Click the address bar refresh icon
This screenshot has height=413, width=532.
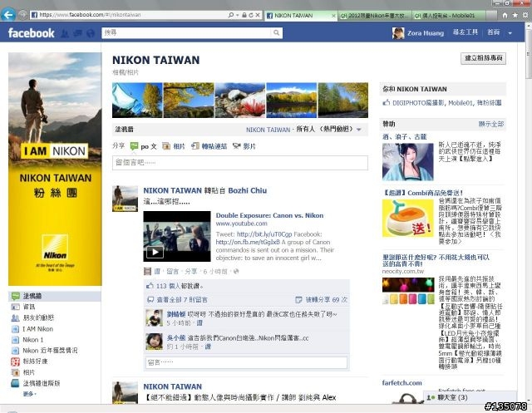coord(251,15)
